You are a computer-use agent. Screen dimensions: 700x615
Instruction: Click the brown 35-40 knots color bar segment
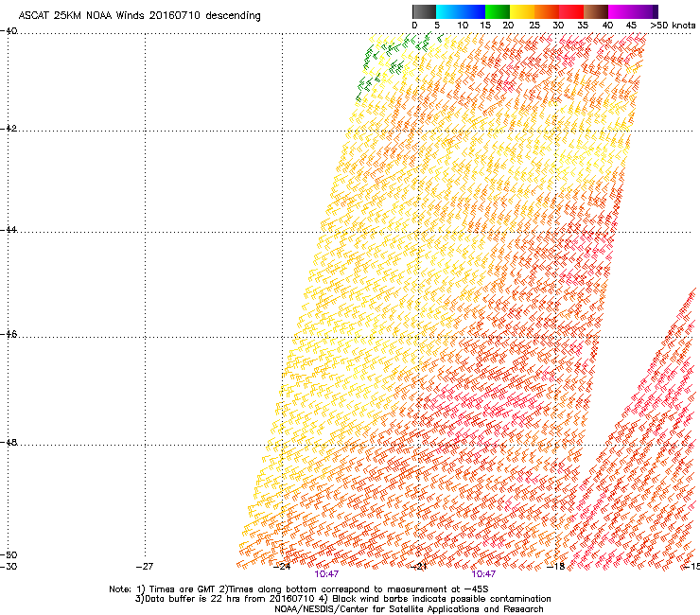[596, 11]
